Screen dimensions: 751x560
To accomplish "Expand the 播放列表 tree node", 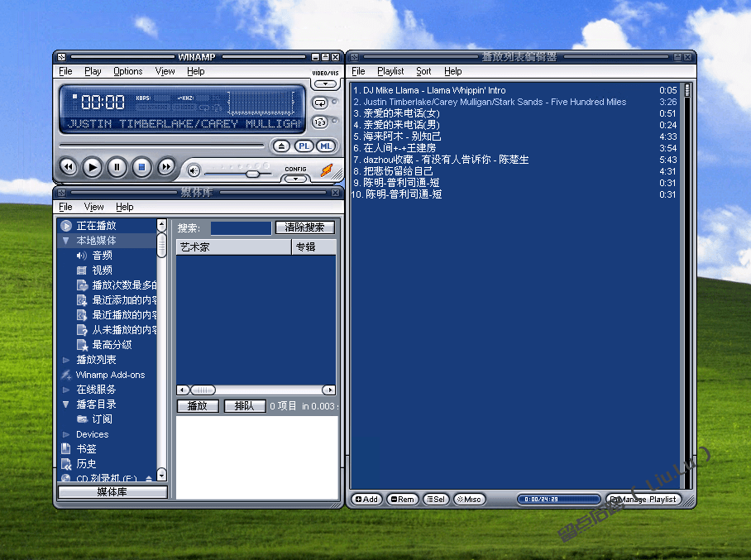I will (x=66, y=360).
